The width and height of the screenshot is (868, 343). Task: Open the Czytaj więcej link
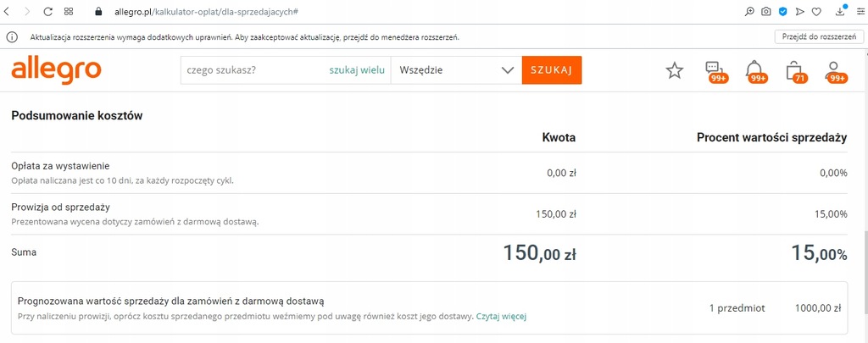pos(501,317)
